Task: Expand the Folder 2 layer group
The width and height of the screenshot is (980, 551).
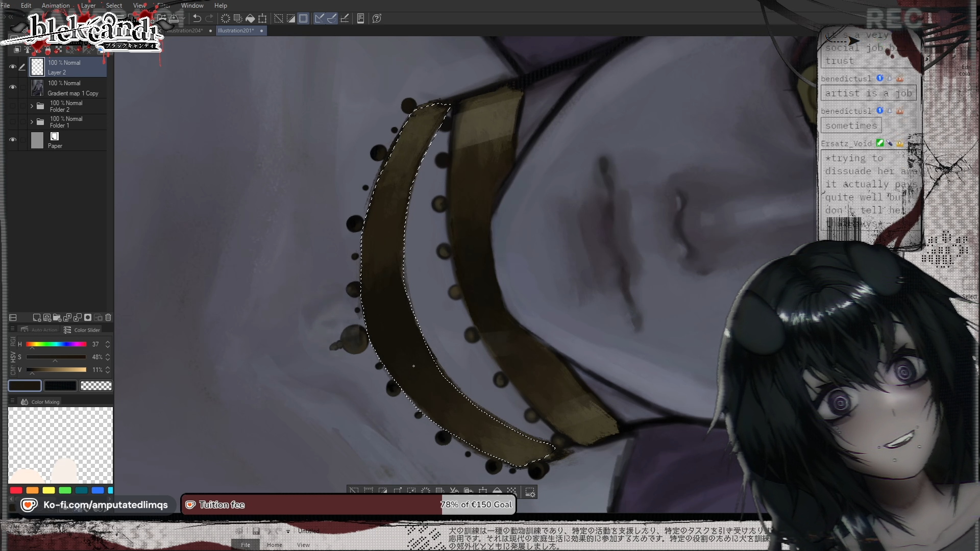Action: (x=32, y=106)
